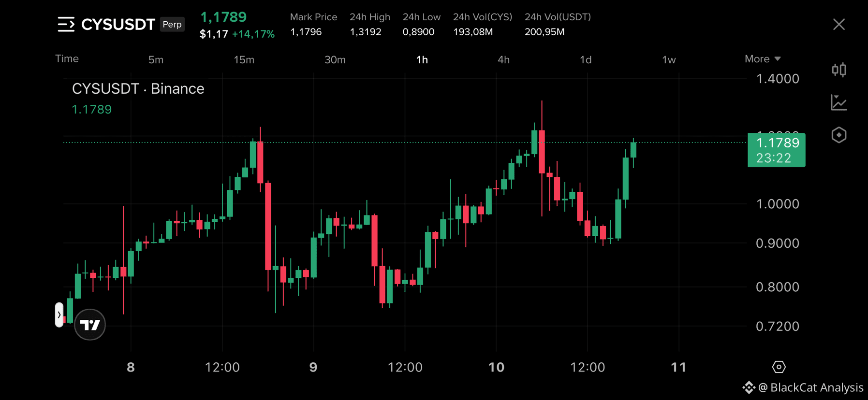
Task: Select the 30m timeframe
Action: pos(335,60)
